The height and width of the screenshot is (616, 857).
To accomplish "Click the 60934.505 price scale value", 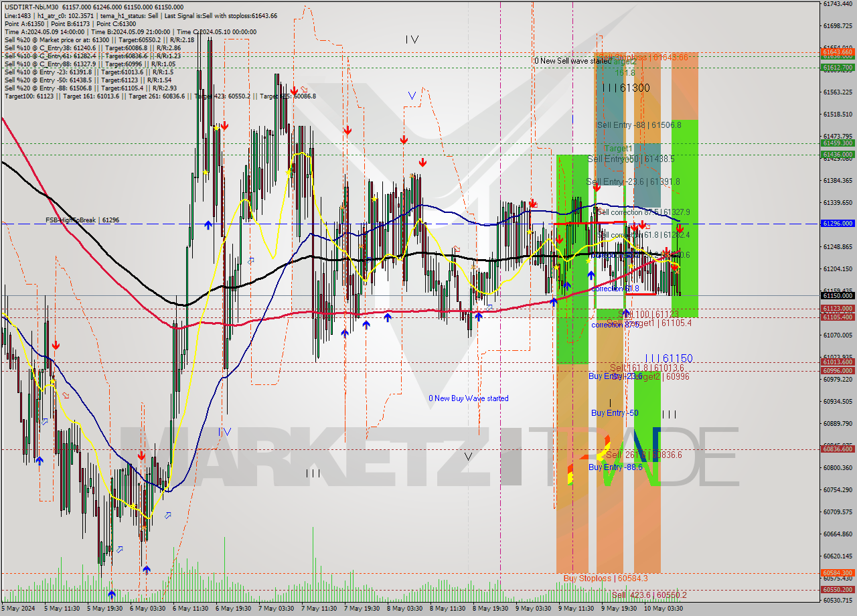I will point(838,401).
